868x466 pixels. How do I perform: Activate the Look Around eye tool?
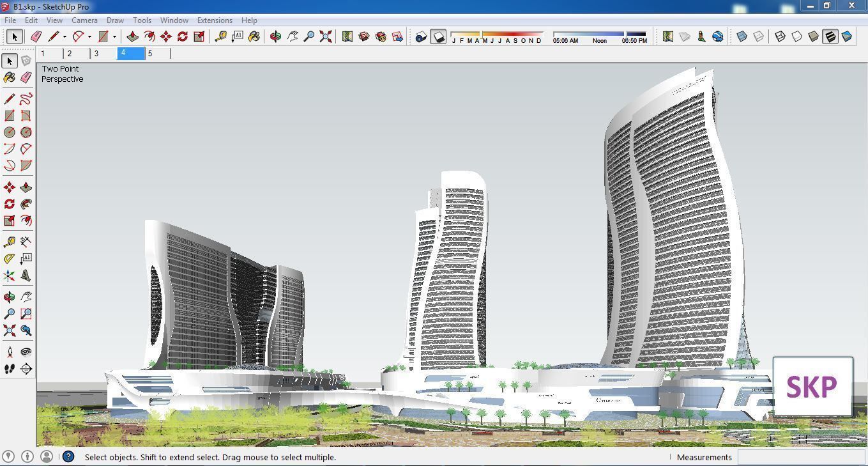coord(26,352)
